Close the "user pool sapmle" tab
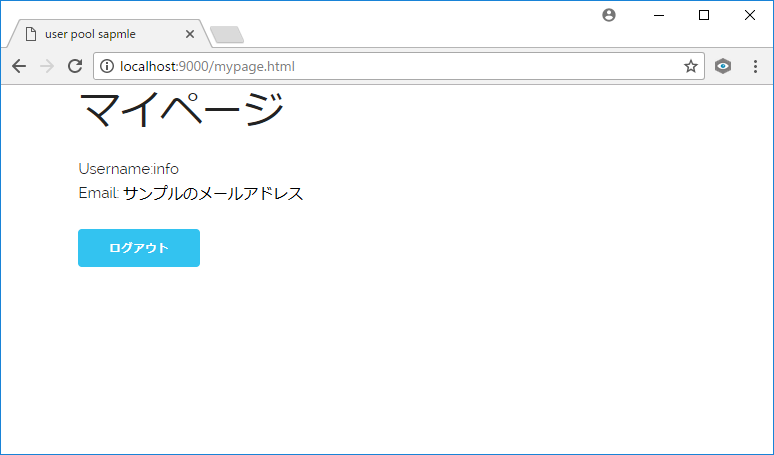The height and width of the screenshot is (455, 774). pos(190,34)
